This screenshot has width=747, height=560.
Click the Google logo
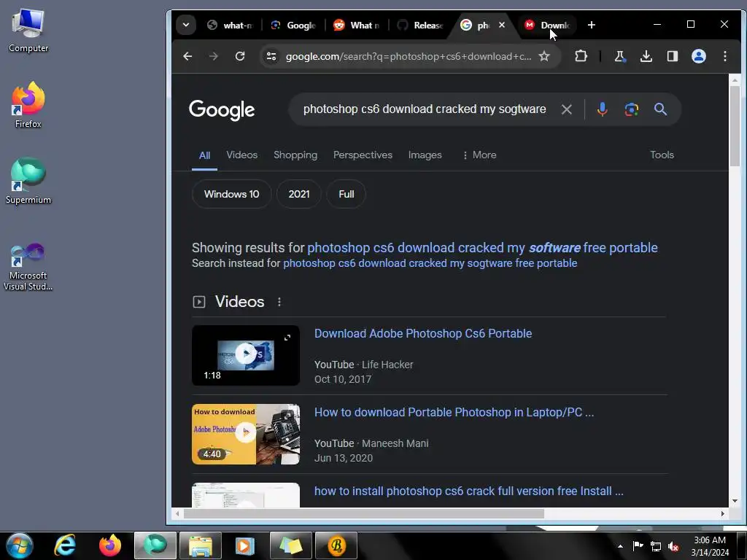click(x=222, y=110)
